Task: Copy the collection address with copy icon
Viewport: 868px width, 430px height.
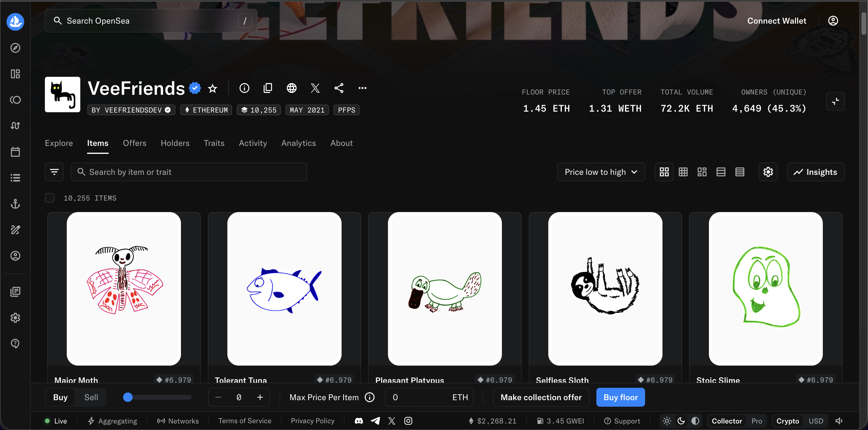Action: point(268,88)
